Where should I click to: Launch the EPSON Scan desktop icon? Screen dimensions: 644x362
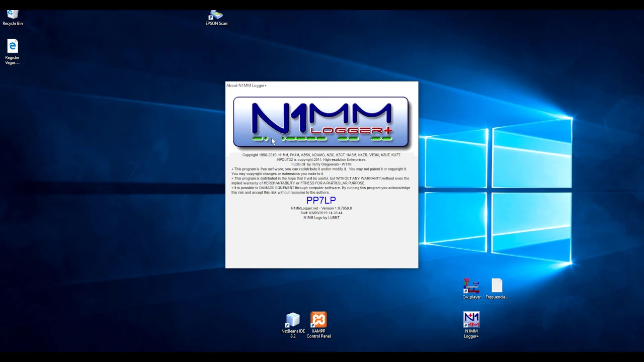pos(216,18)
